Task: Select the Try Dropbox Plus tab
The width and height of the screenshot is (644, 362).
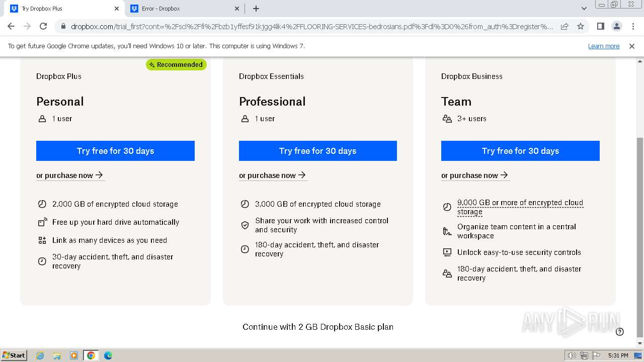Action: [64, 9]
